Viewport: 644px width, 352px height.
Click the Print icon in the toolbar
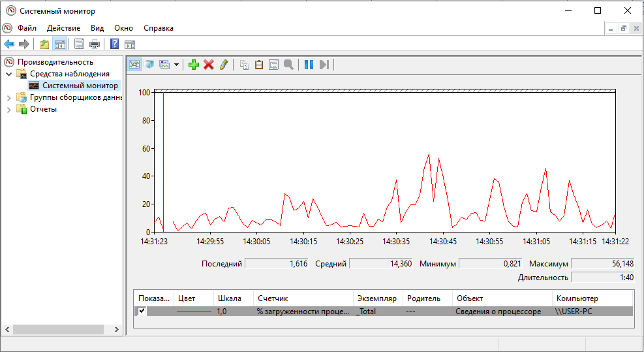[x=95, y=44]
